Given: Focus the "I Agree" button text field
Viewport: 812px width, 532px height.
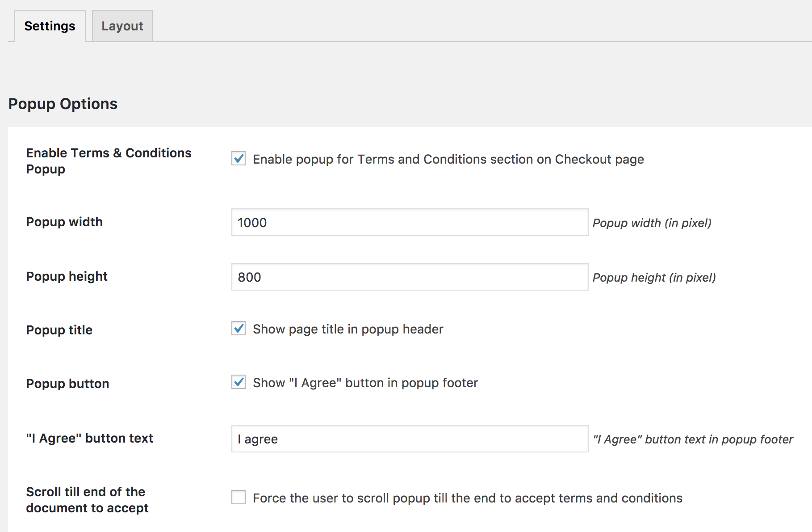Looking at the screenshot, I should tap(410, 439).
